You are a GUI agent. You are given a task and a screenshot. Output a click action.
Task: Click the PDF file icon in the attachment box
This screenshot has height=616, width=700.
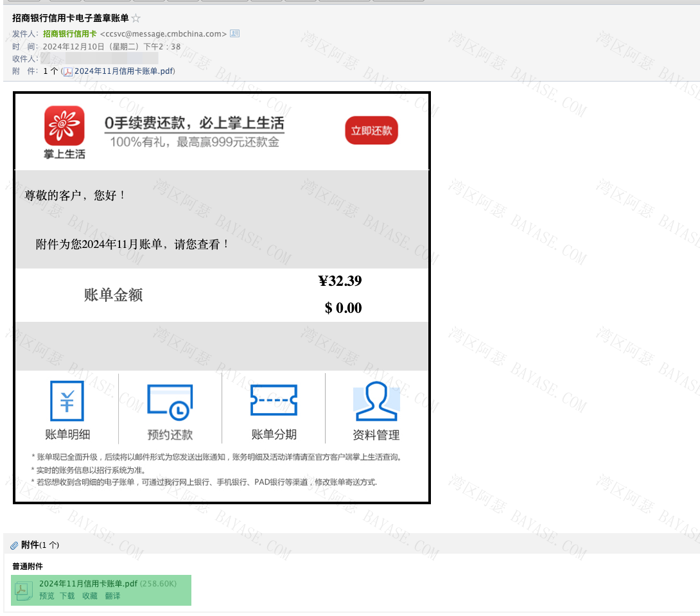click(23, 590)
